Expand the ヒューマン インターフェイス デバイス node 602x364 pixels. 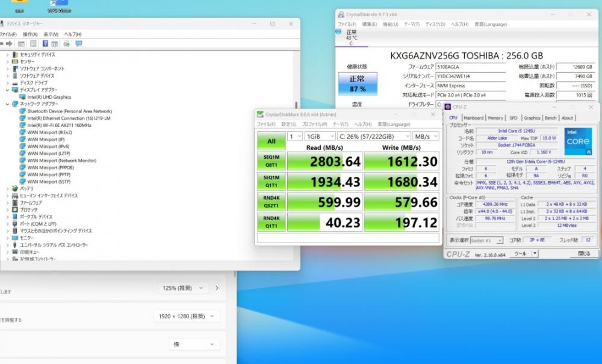coord(7,196)
